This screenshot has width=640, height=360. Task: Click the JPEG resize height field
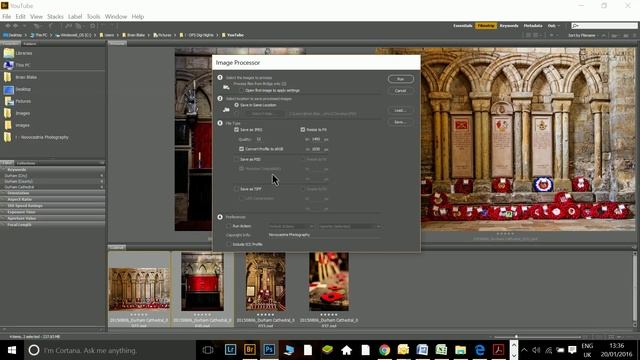(x=316, y=149)
